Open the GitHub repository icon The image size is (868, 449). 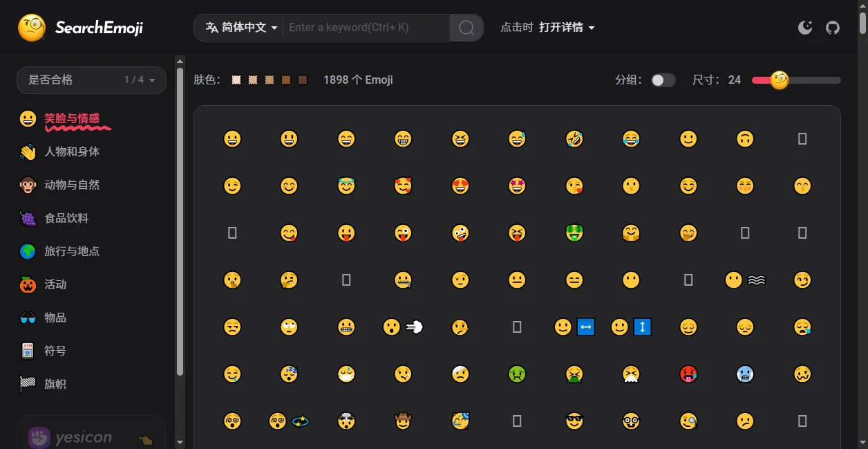(833, 28)
